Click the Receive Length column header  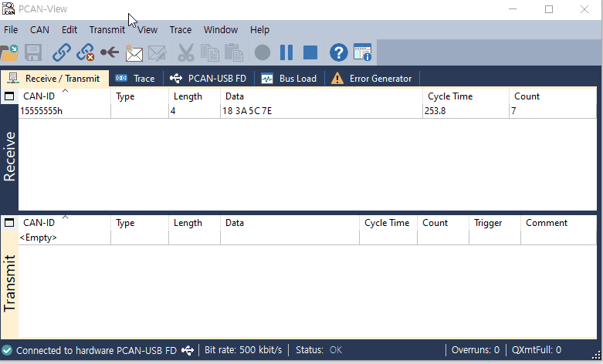coord(195,96)
